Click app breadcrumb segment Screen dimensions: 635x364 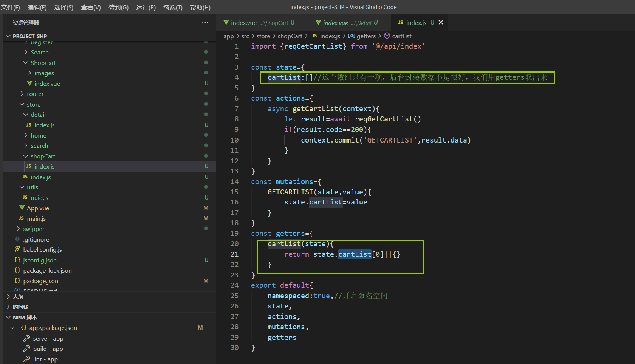click(229, 36)
